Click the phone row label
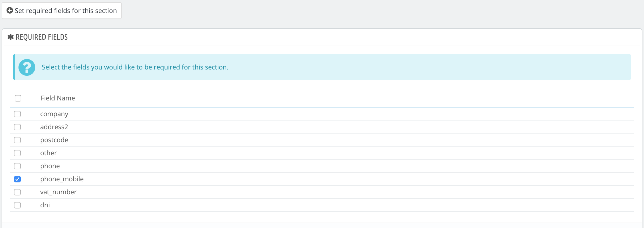The image size is (644, 228). click(x=50, y=166)
